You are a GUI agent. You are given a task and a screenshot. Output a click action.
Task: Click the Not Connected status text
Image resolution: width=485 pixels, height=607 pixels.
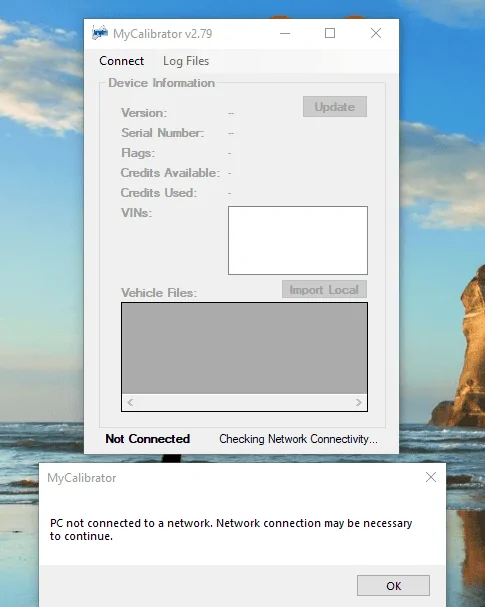[x=147, y=439]
